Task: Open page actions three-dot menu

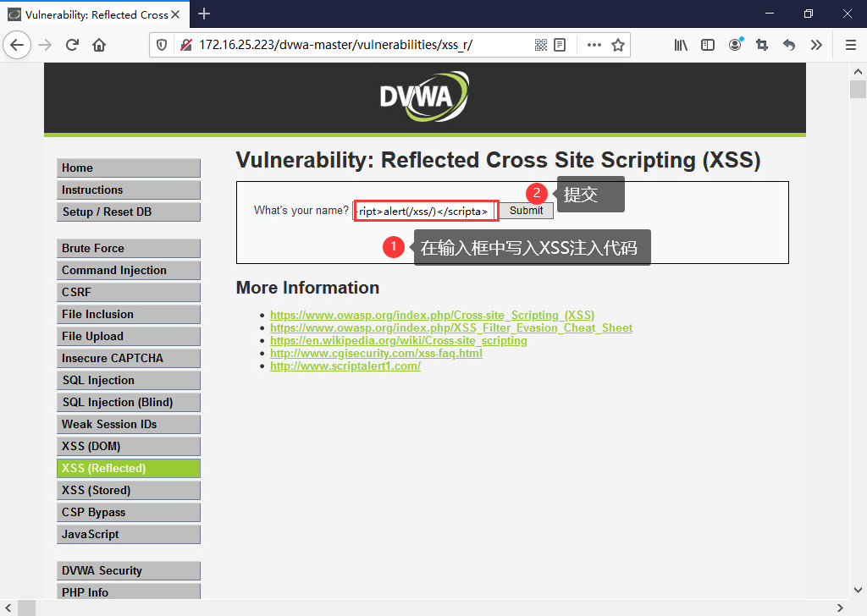Action: click(x=594, y=45)
